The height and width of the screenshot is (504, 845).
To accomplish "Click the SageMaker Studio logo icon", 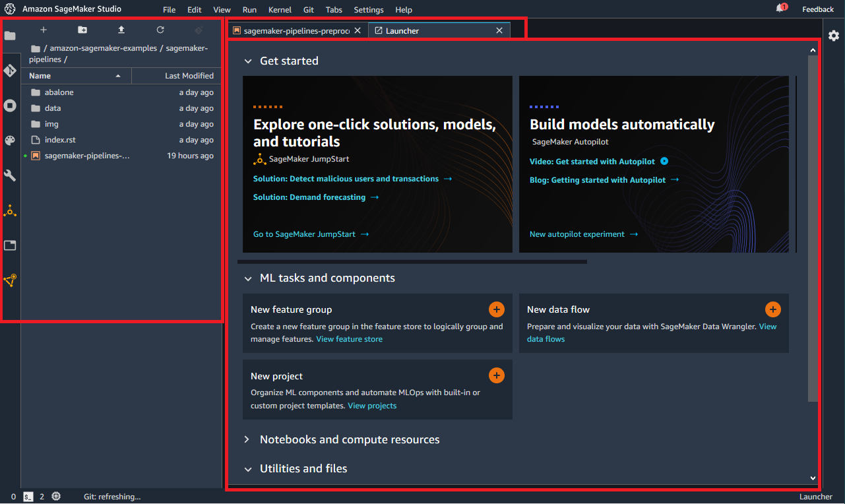I will click(10, 9).
